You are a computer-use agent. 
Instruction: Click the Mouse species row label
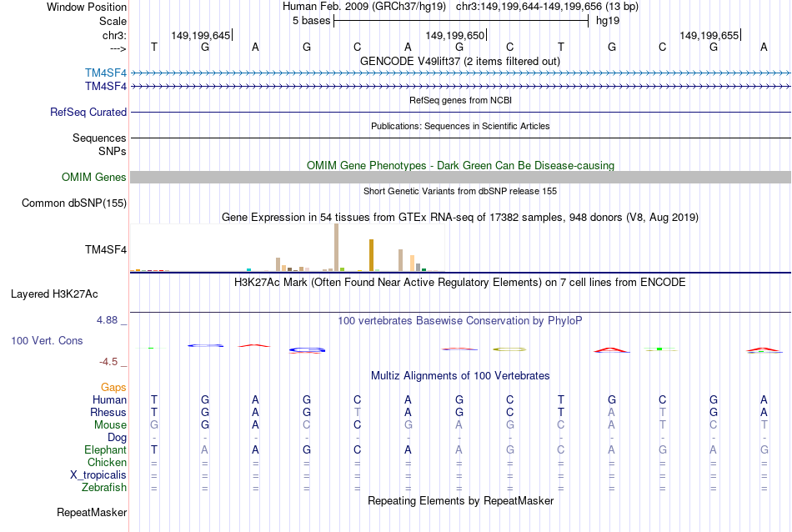(111, 425)
